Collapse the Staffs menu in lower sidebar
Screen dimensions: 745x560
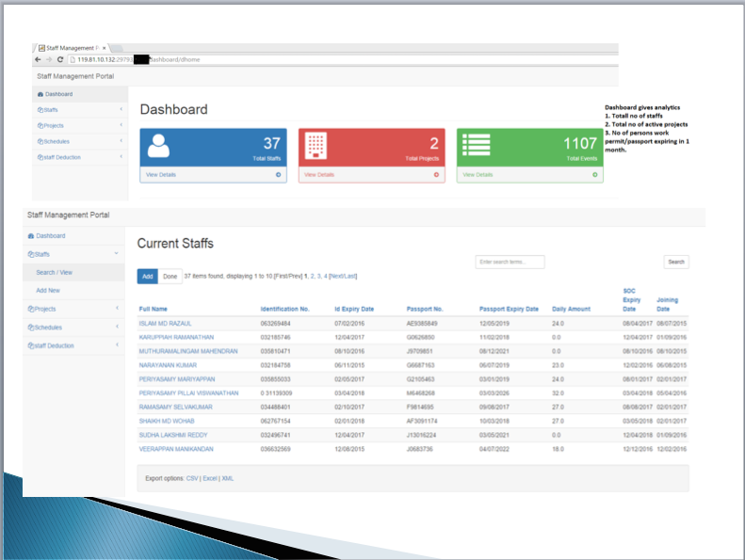116,254
